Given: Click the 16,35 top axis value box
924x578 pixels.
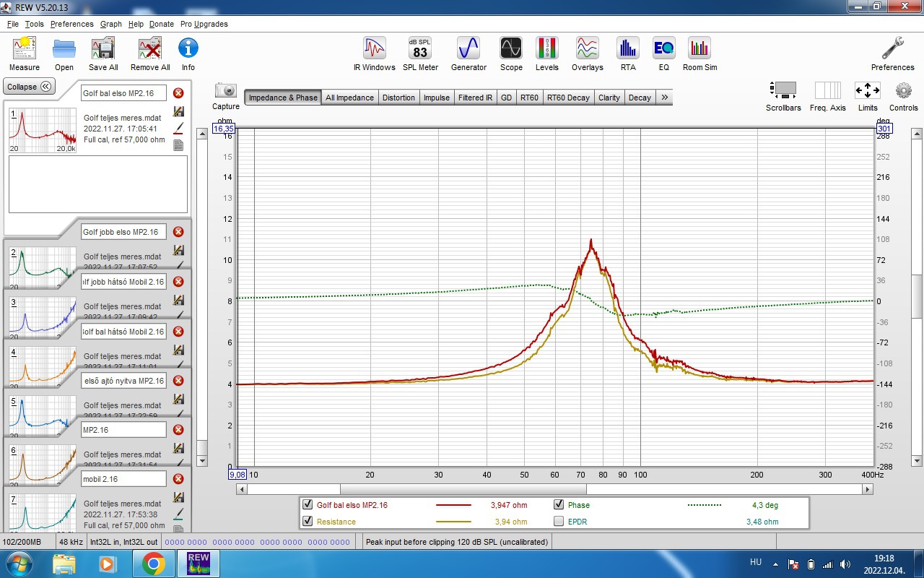Looking at the screenshot, I should pos(224,129).
